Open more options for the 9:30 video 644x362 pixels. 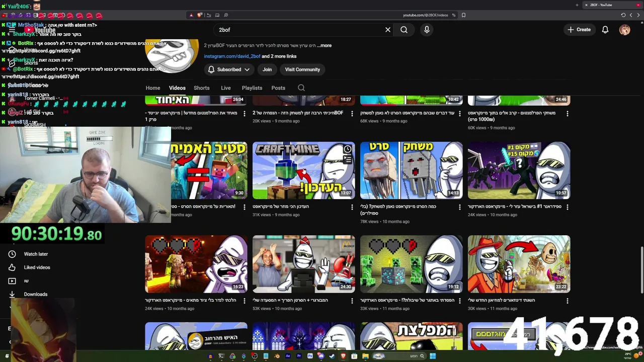pos(245,207)
